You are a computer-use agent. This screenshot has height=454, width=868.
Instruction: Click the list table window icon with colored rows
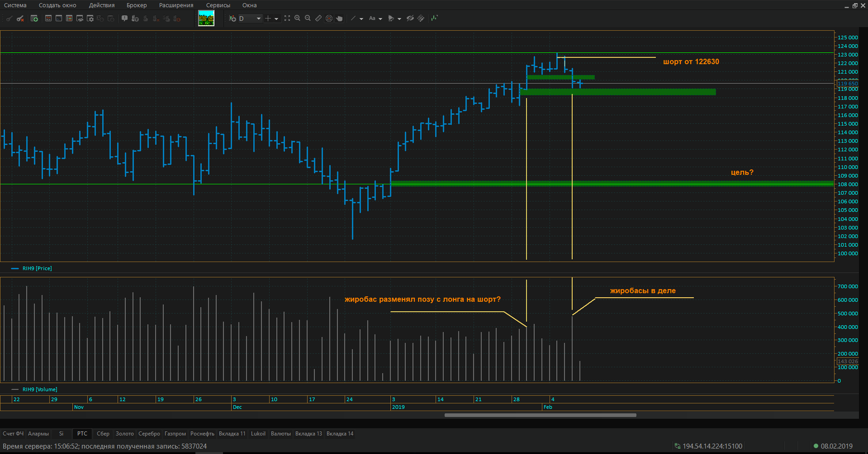coord(69,18)
